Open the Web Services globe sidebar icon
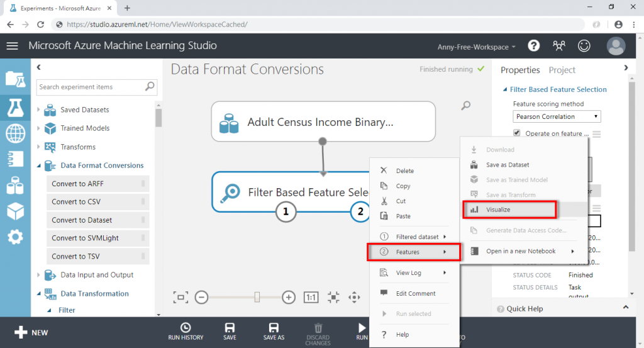This screenshot has height=348, width=644. [x=15, y=133]
